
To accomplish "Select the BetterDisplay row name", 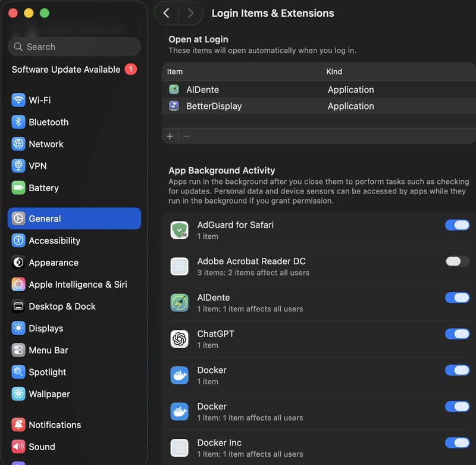I will click(x=214, y=106).
